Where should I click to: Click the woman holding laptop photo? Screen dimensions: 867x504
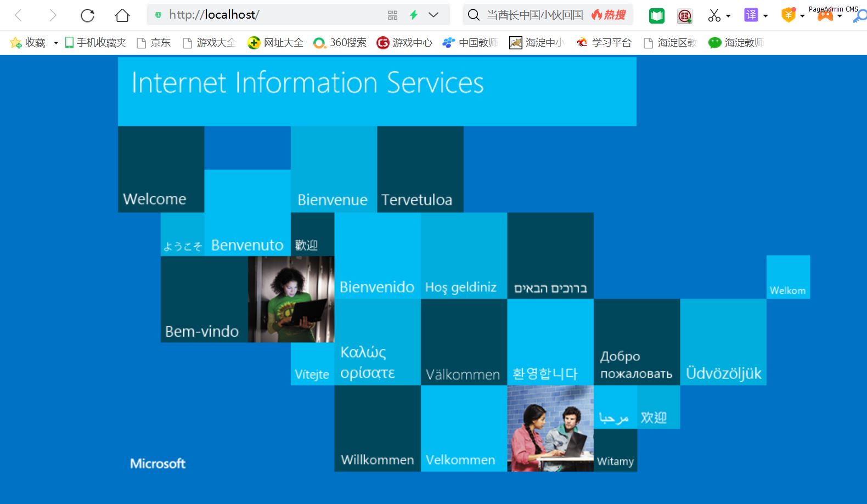(291, 299)
